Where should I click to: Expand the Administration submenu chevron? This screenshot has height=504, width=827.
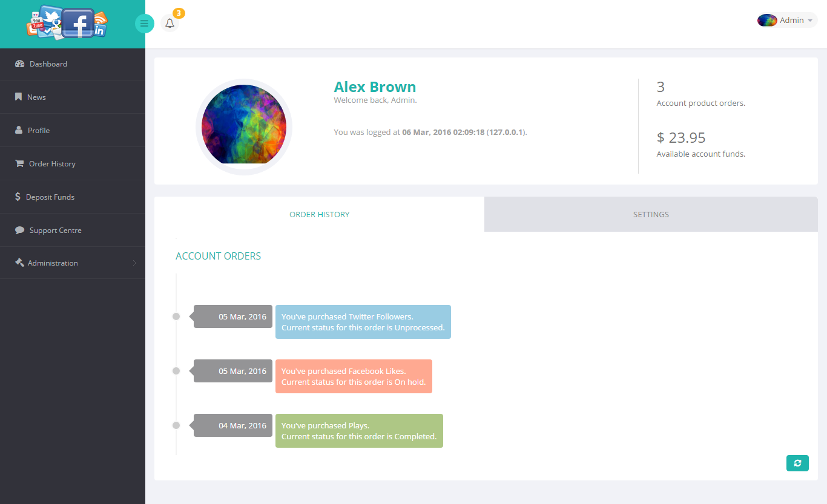134,263
